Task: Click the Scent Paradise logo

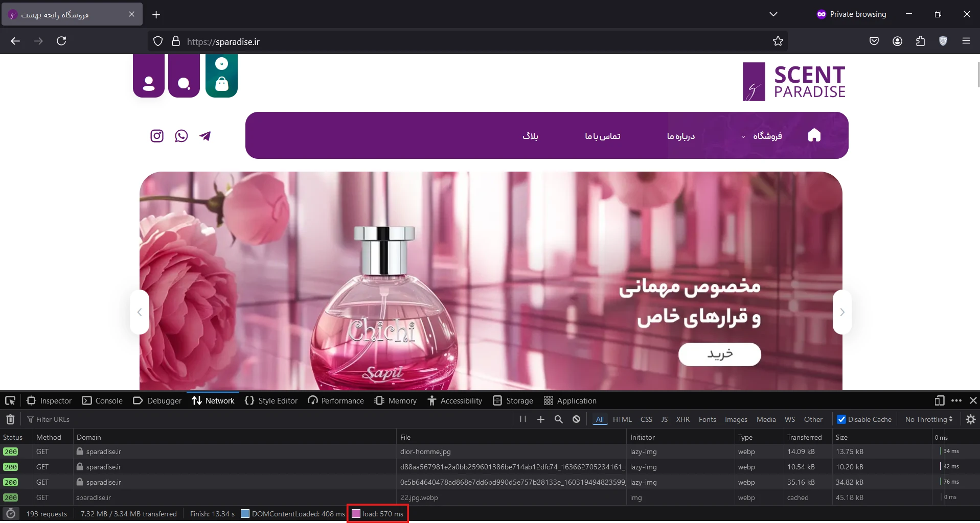Action: (794, 82)
